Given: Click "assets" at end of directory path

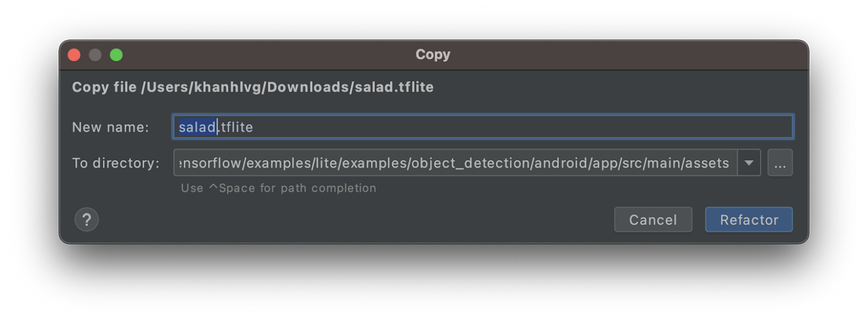Looking at the screenshot, I should tap(708, 163).
